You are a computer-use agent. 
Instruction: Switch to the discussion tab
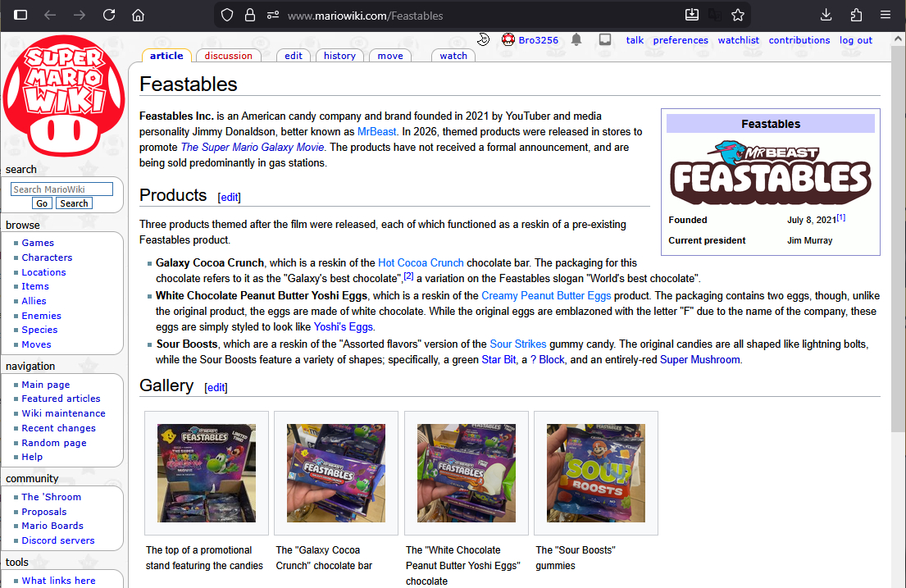point(228,56)
